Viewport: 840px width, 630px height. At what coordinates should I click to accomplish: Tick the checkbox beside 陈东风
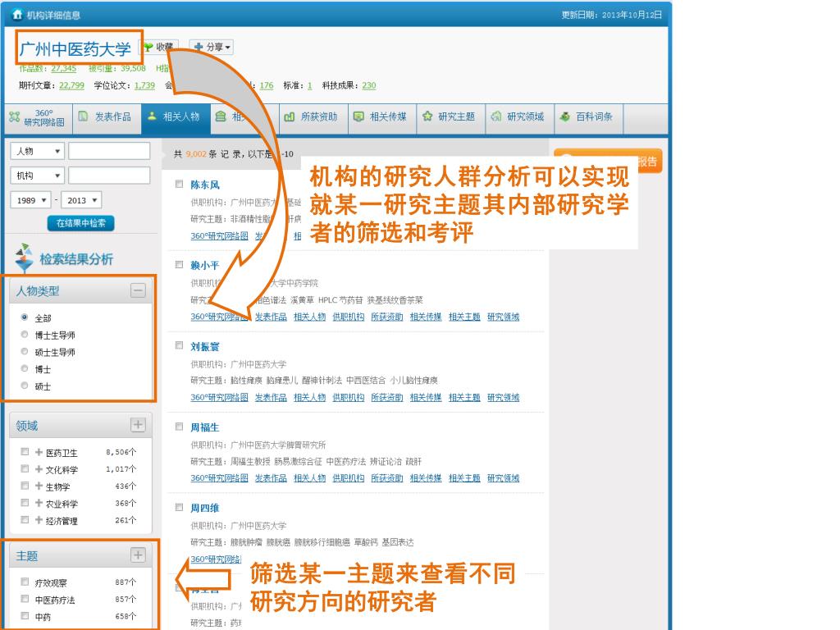coord(180,185)
